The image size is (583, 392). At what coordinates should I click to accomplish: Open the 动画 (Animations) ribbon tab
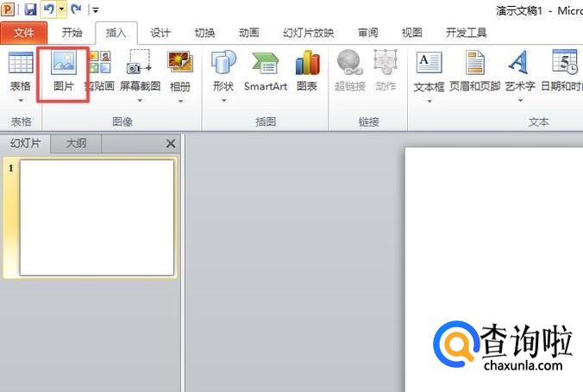point(248,33)
